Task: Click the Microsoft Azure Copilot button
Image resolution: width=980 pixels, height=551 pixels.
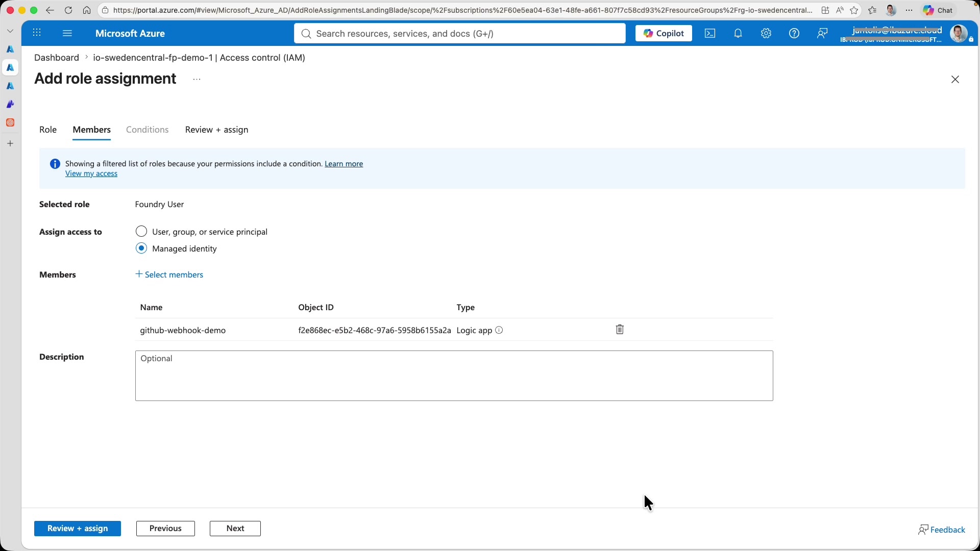Action: point(664,33)
